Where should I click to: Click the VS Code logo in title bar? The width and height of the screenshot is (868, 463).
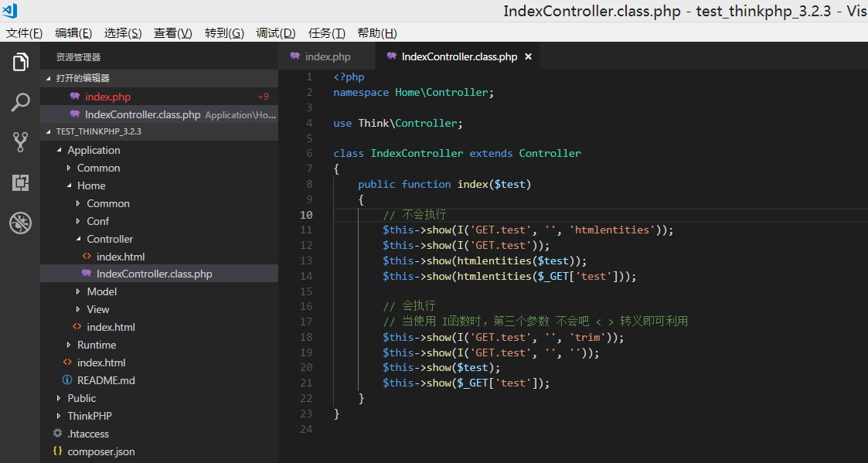[x=9, y=10]
